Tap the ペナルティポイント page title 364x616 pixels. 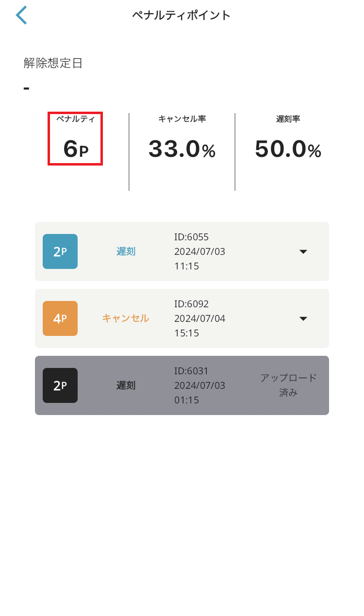182,15
